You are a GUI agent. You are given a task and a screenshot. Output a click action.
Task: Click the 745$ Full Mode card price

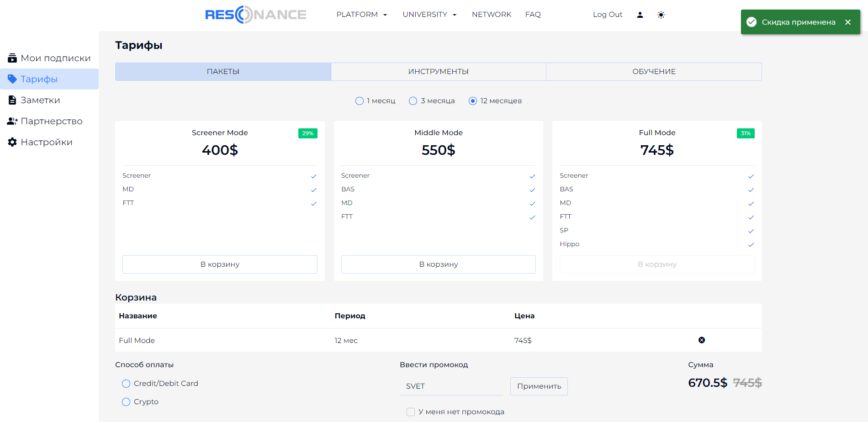657,150
